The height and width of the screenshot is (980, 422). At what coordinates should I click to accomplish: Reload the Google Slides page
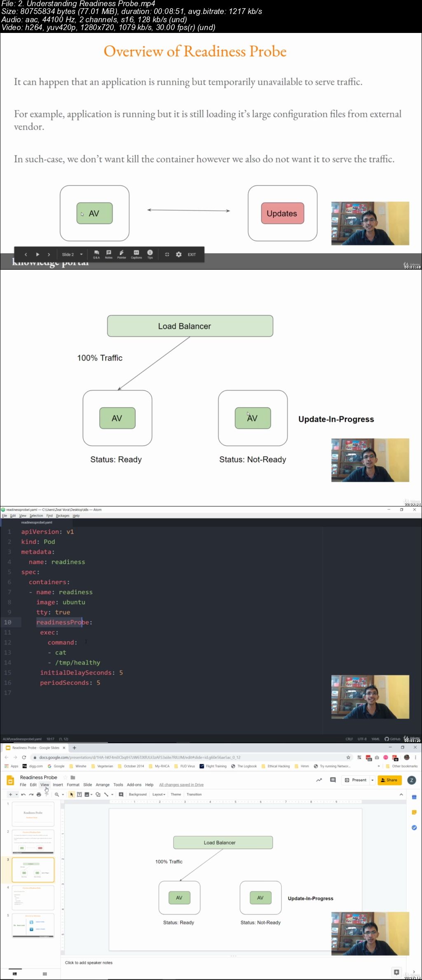click(24, 757)
